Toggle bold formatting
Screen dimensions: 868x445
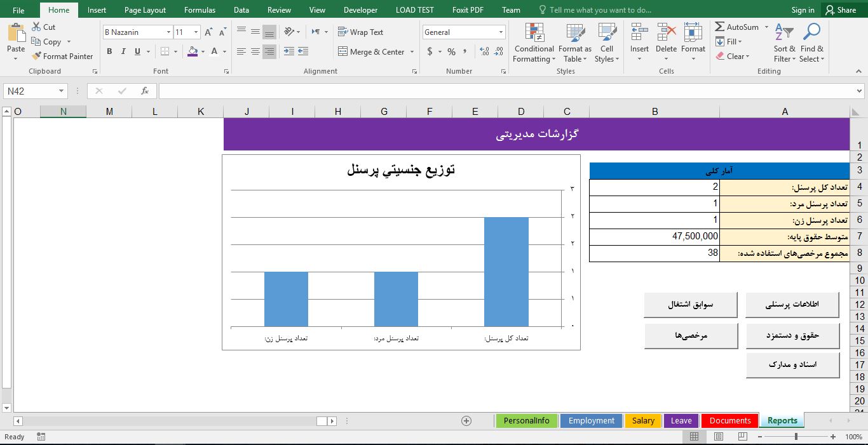pyautogui.click(x=109, y=51)
